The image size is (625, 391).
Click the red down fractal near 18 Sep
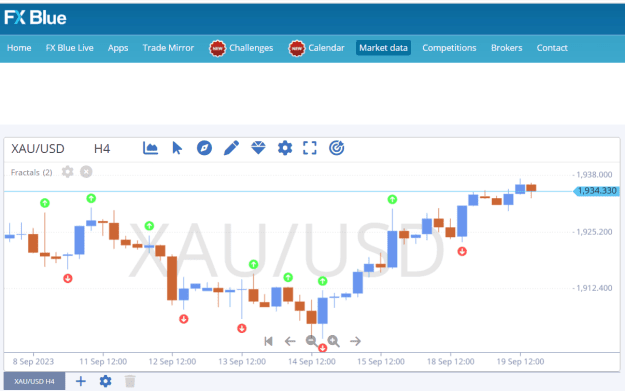[x=462, y=251]
